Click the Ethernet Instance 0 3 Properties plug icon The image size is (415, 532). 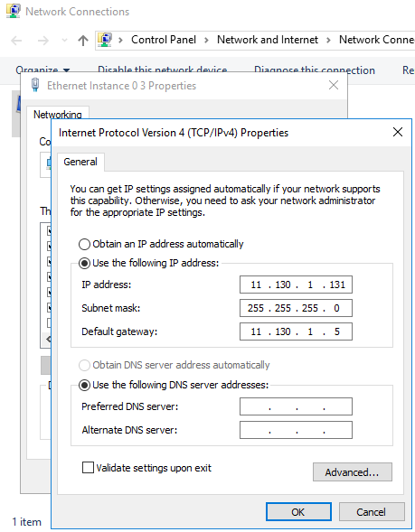(x=35, y=85)
